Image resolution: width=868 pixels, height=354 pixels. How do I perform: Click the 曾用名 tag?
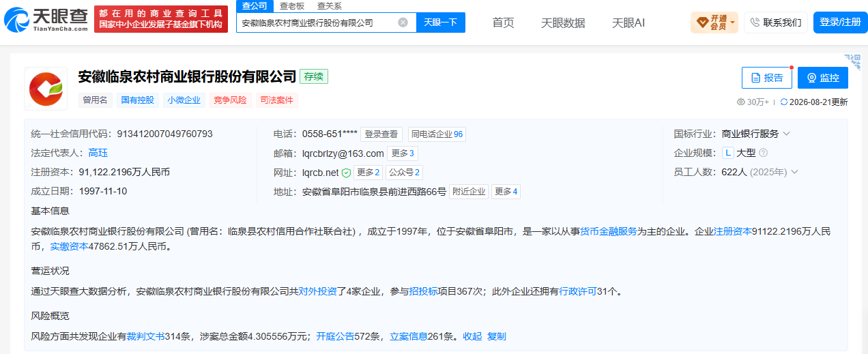pos(96,100)
